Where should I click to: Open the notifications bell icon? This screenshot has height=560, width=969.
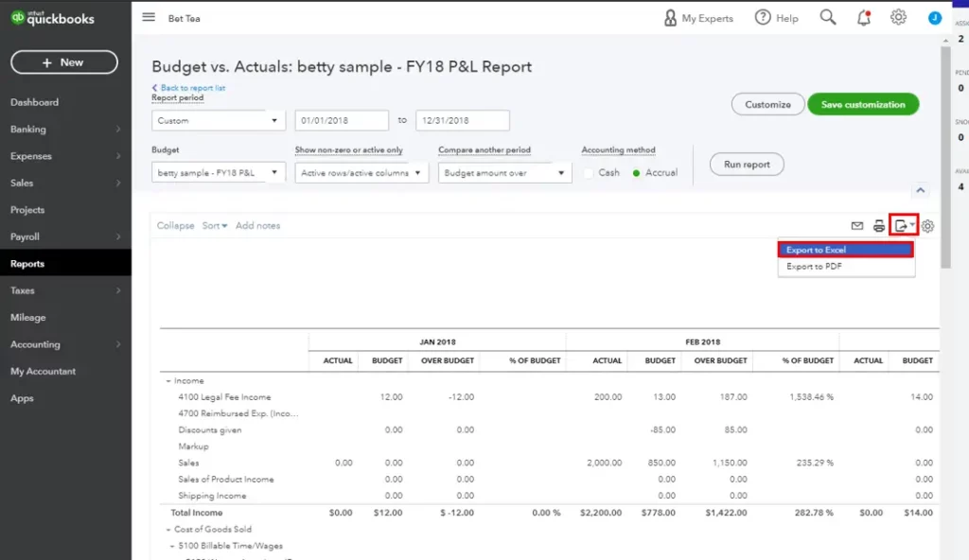tap(863, 18)
